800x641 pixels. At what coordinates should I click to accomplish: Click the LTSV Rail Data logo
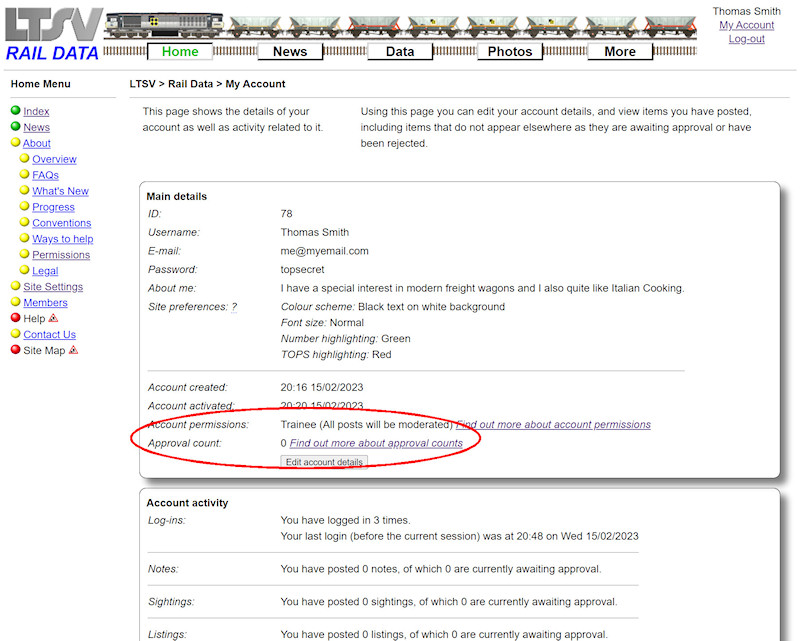(52, 34)
